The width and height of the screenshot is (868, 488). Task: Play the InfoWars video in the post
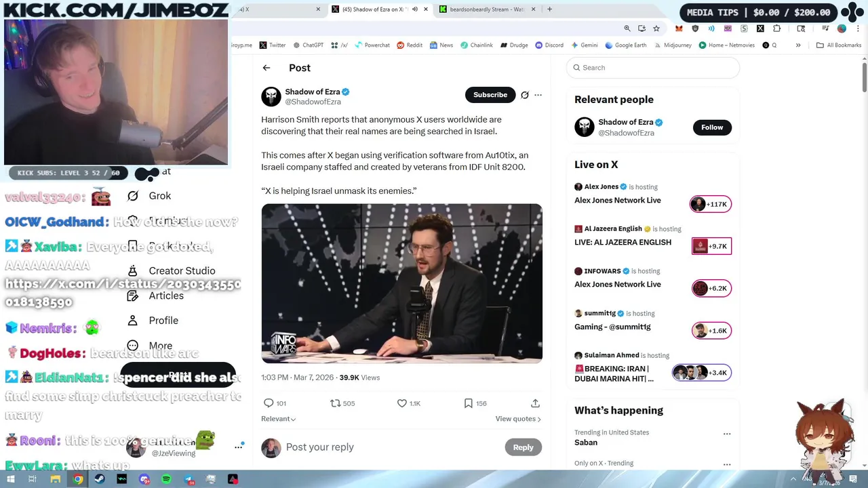tap(402, 283)
